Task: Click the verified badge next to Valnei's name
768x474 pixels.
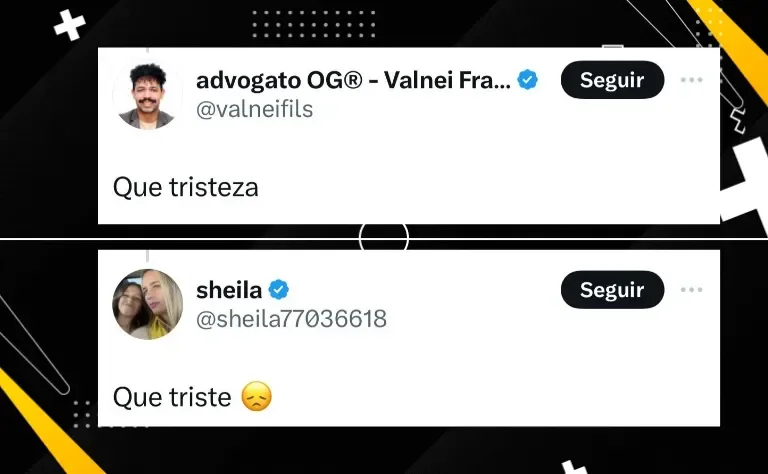Action: point(528,80)
